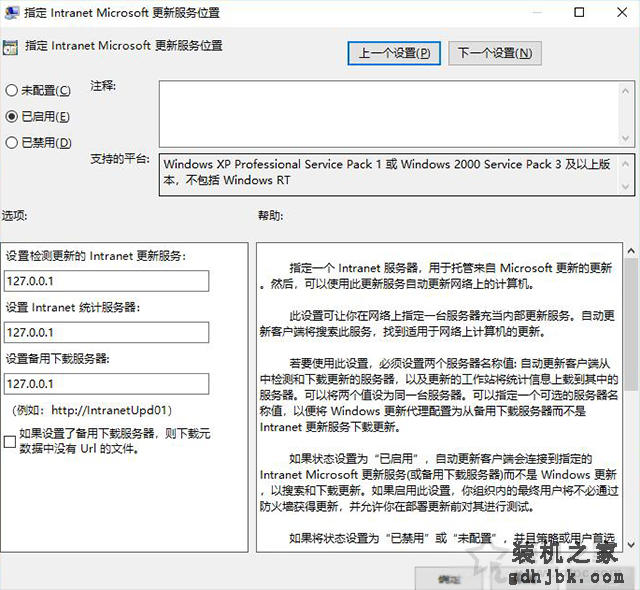Click comment box scroll down arrow

625,138
